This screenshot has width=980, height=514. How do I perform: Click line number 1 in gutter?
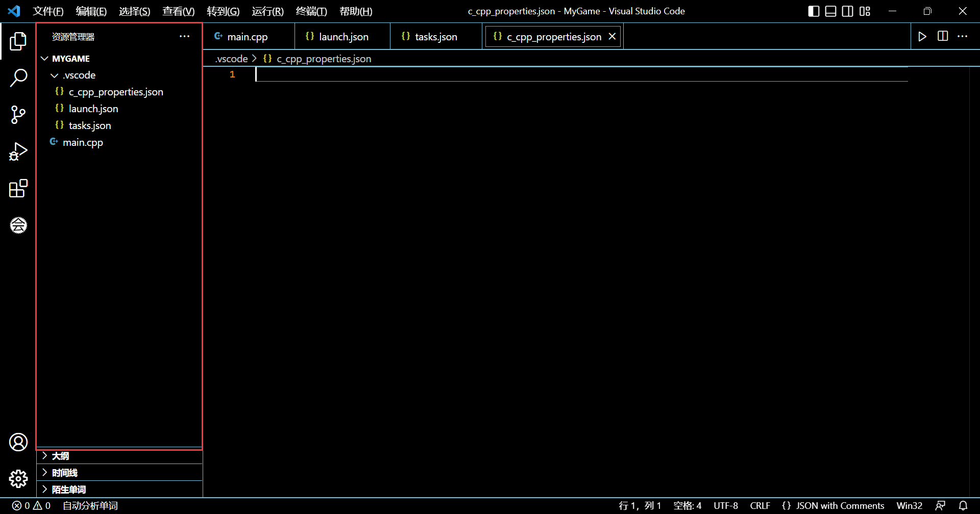tap(232, 75)
